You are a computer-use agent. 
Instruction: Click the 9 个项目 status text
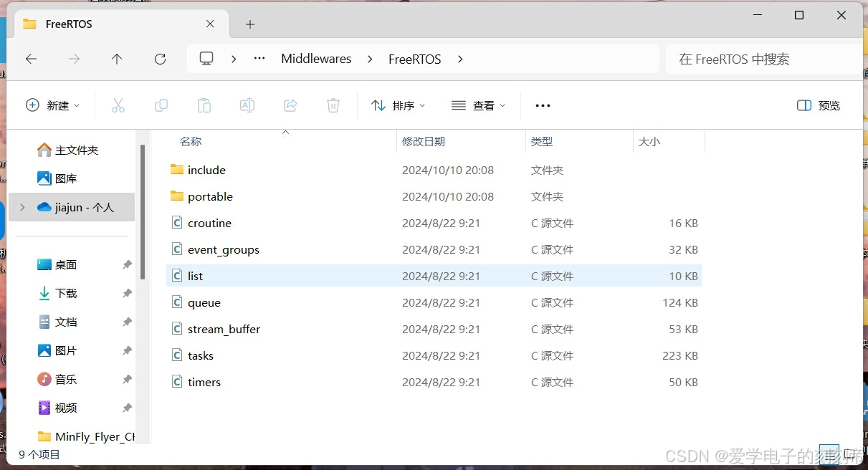[39, 454]
